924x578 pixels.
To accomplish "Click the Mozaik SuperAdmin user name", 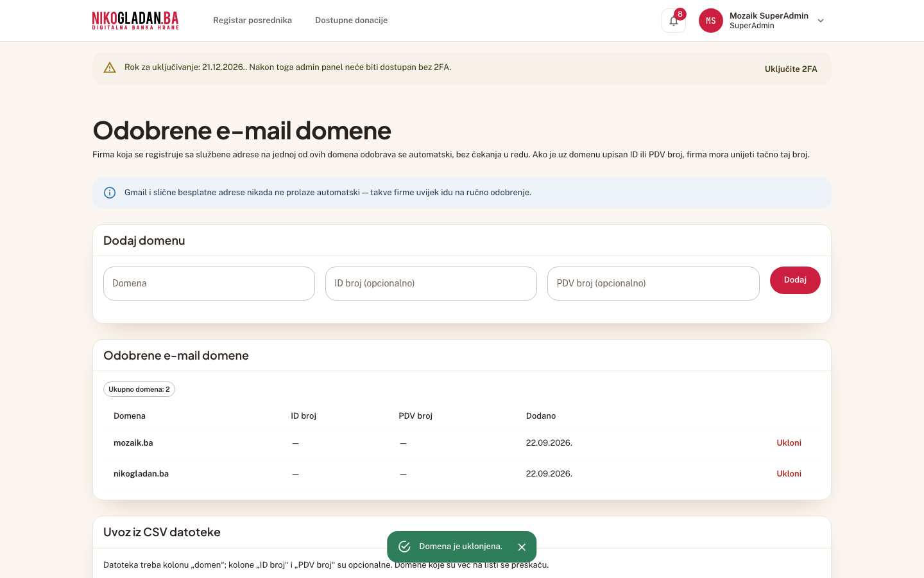I will coord(769,15).
